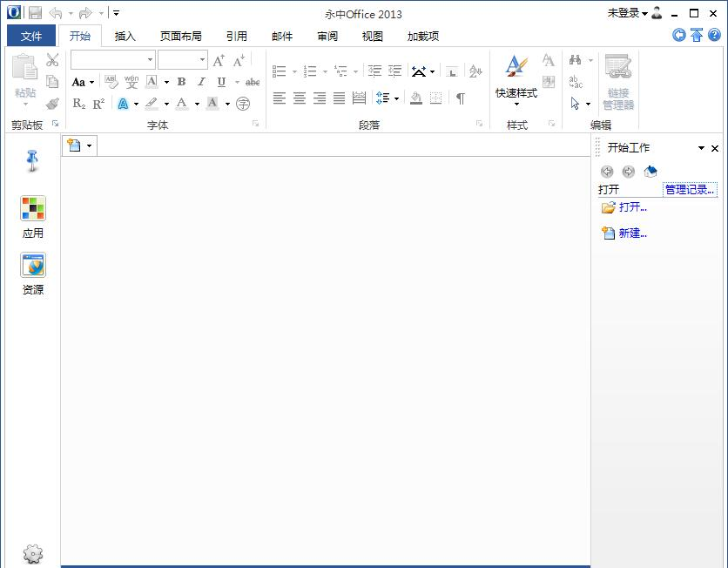Switch to the 视图 (View) tab
Screen dimensions: 728x588
[x=373, y=37]
